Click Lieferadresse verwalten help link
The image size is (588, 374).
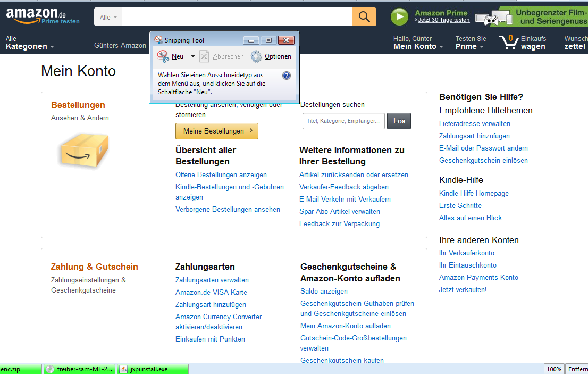point(474,124)
